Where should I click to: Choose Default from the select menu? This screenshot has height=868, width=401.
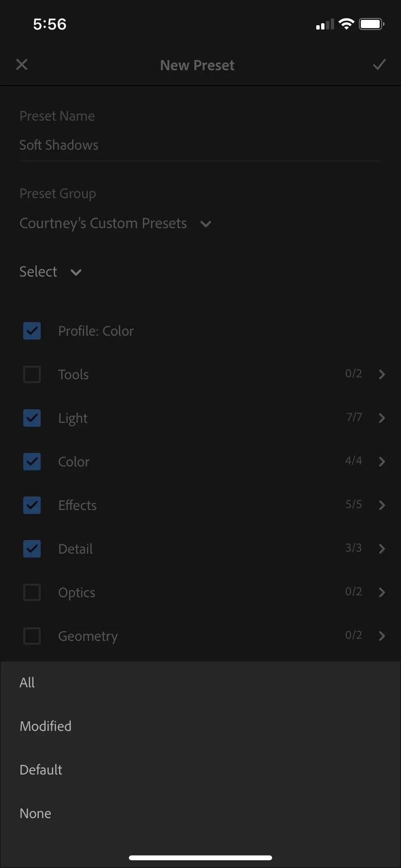(200, 770)
